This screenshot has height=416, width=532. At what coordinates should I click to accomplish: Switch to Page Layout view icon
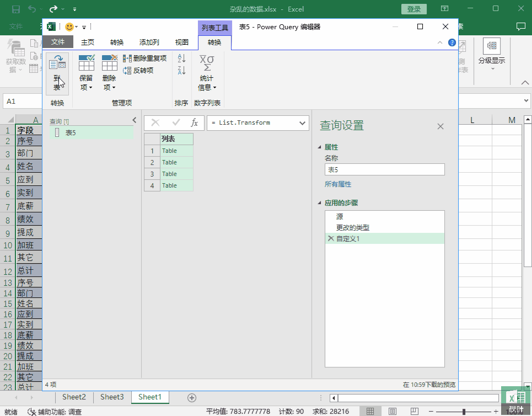(x=392, y=412)
